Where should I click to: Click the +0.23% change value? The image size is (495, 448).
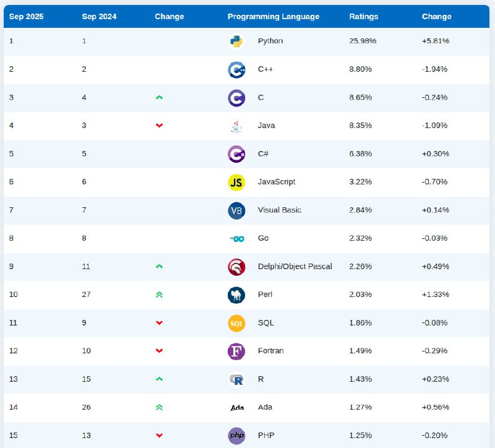click(436, 379)
